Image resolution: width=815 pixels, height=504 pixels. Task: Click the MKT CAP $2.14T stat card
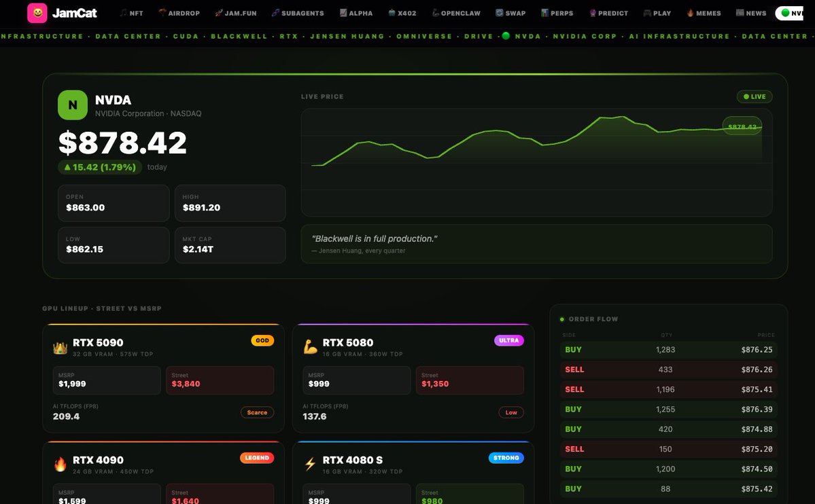click(230, 245)
